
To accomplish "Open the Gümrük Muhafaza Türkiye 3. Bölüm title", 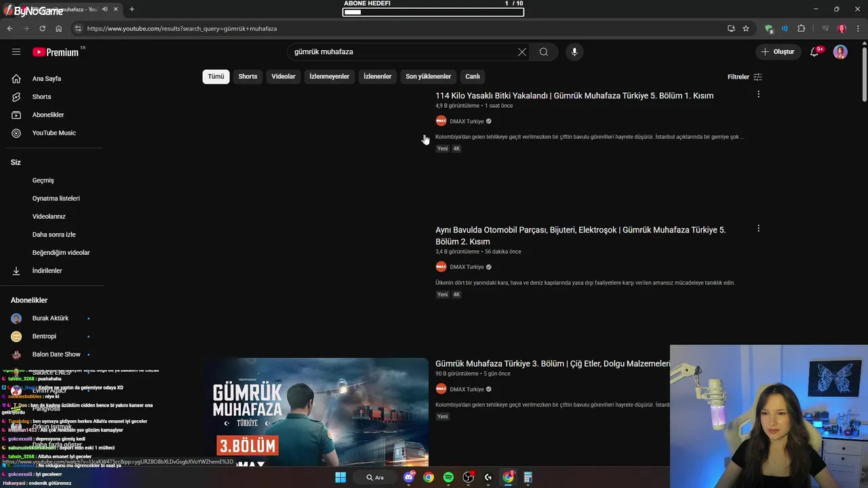I will click(553, 364).
